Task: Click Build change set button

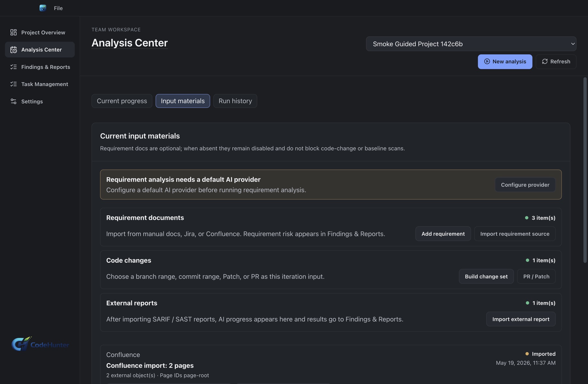Action: coord(486,276)
